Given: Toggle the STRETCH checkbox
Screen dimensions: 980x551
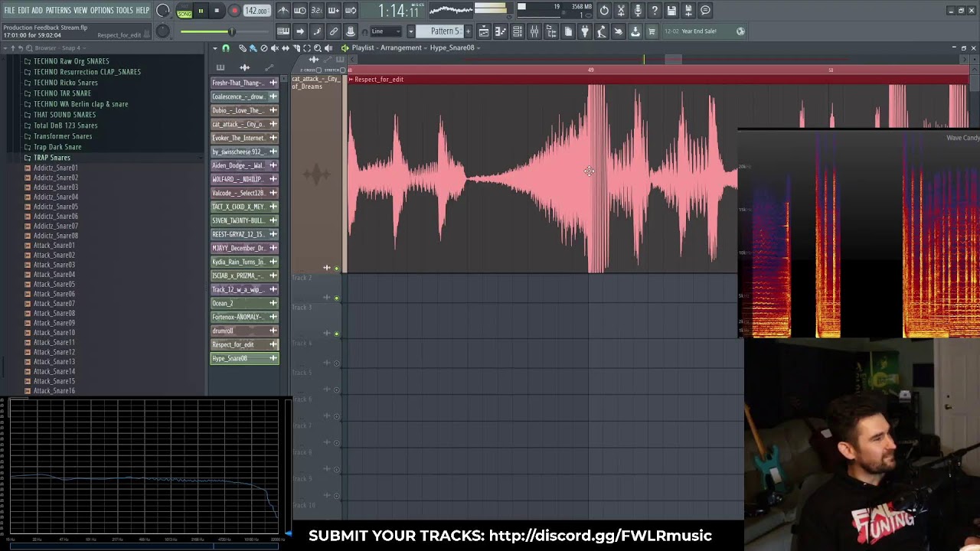Looking at the screenshot, I should pyautogui.click(x=342, y=70).
